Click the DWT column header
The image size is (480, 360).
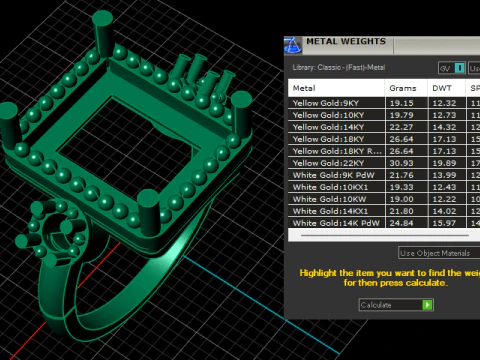click(x=446, y=88)
